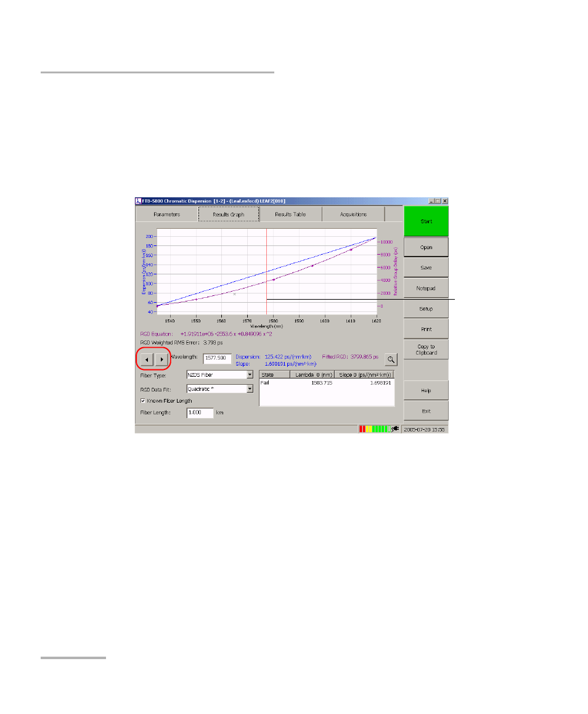Click the Fitted RGD value 3799.865 ps
Image resolution: width=588 pixels, height=714 pixels.
[364, 357]
